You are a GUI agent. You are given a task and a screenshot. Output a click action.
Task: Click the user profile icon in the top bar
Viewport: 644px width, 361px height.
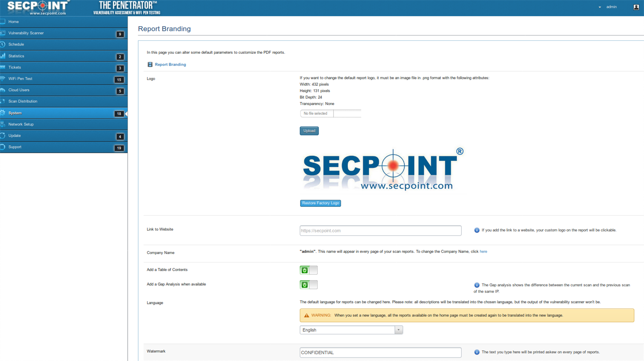click(x=636, y=7)
